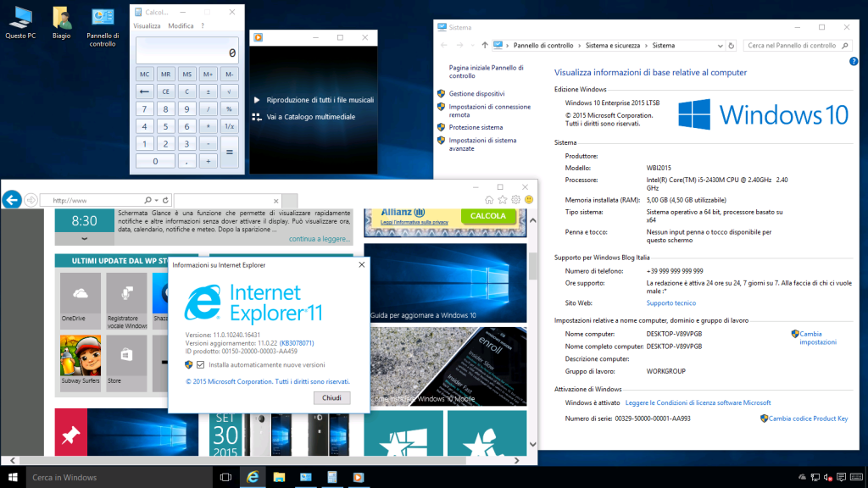Open Pannello di controllo desktop icon

[x=103, y=26]
